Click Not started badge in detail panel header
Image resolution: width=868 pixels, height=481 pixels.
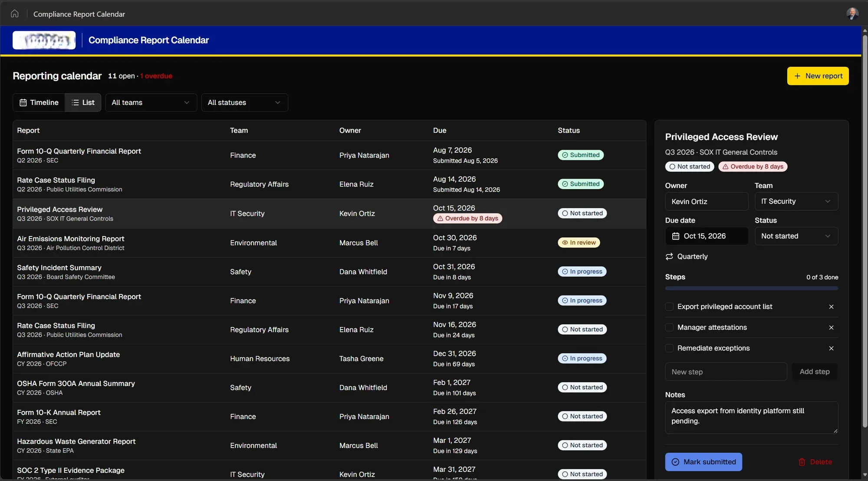689,167
